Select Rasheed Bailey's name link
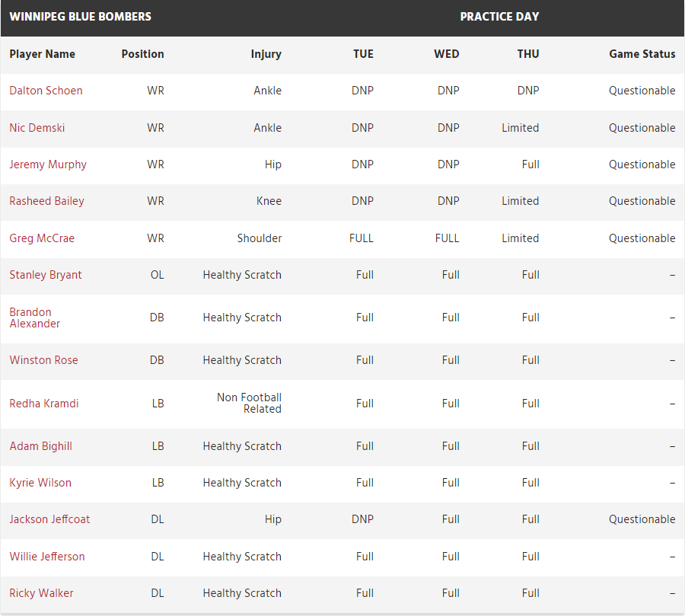The height and width of the screenshot is (616, 685). point(46,201)
